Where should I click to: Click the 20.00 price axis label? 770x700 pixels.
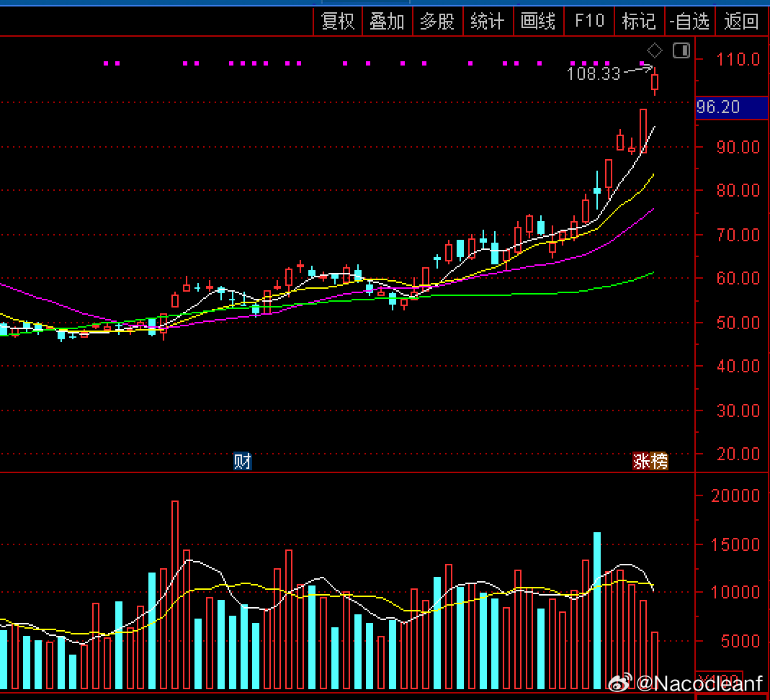pos(738,454)
